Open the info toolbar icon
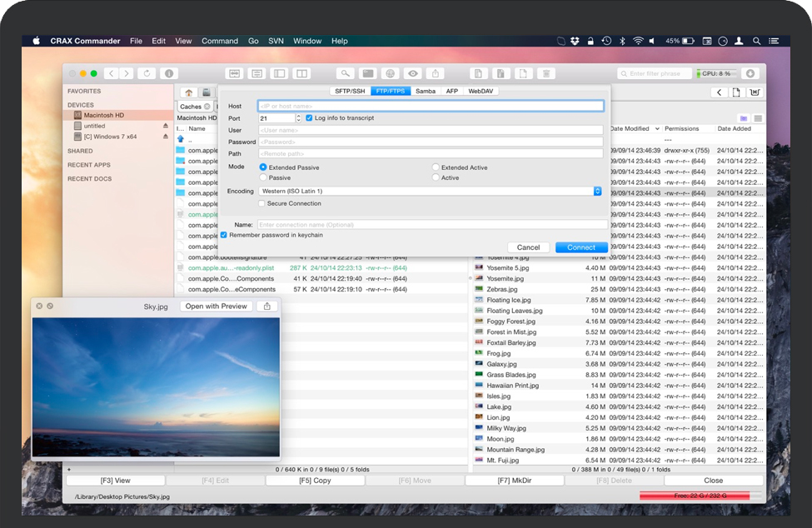Viewport: 812px width, 528px height. 169,73
